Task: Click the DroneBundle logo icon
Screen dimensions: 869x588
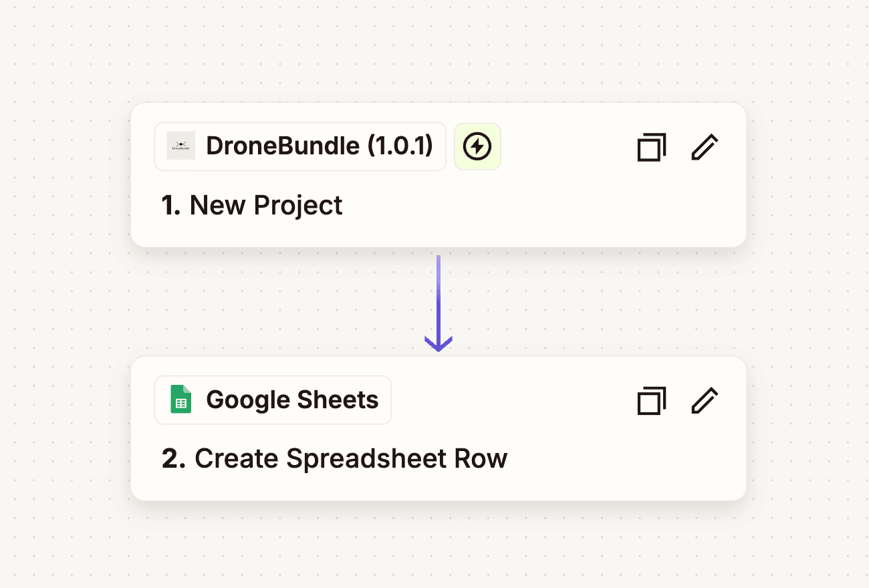Action: pyautogui.click(x=180, y=146)
